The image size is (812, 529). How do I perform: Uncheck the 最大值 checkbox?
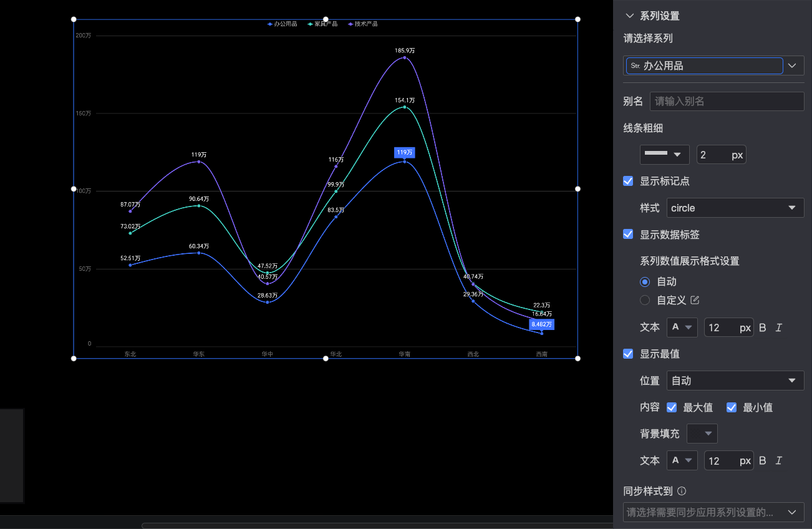pos(672,407)
